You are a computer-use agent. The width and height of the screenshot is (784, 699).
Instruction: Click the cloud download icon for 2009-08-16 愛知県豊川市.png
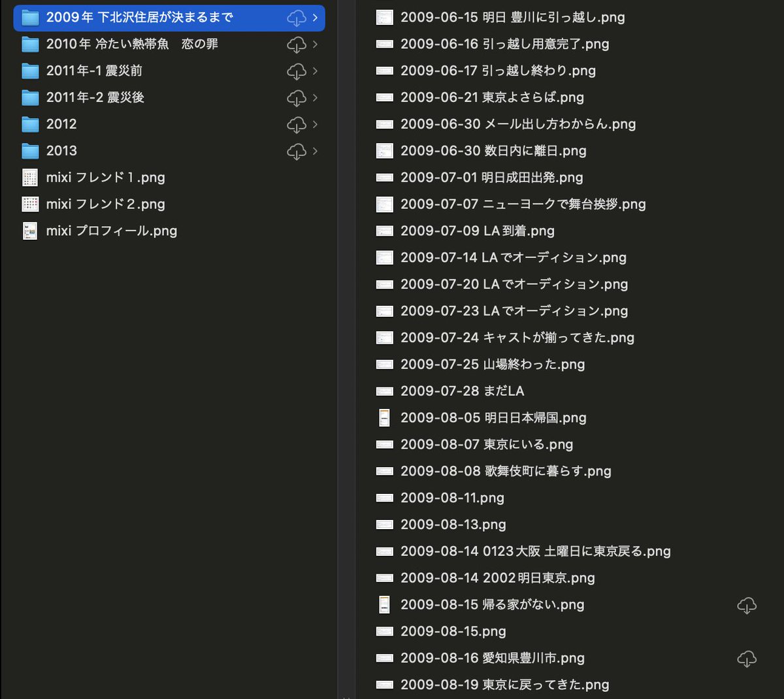point(747,659)
